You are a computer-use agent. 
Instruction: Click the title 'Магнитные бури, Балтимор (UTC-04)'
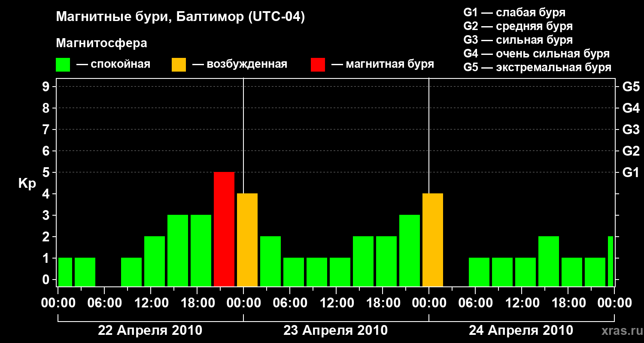click(180, 18)
